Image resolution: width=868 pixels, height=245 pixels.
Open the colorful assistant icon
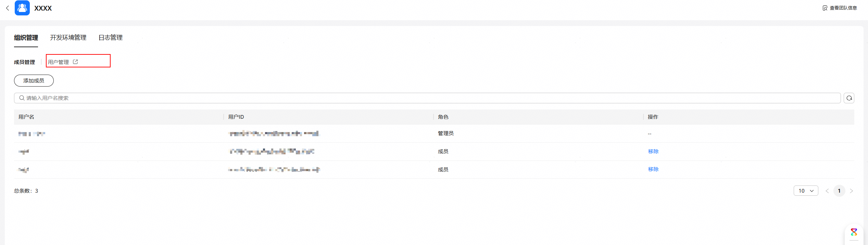pyautogui.click(x=854, y=232)
